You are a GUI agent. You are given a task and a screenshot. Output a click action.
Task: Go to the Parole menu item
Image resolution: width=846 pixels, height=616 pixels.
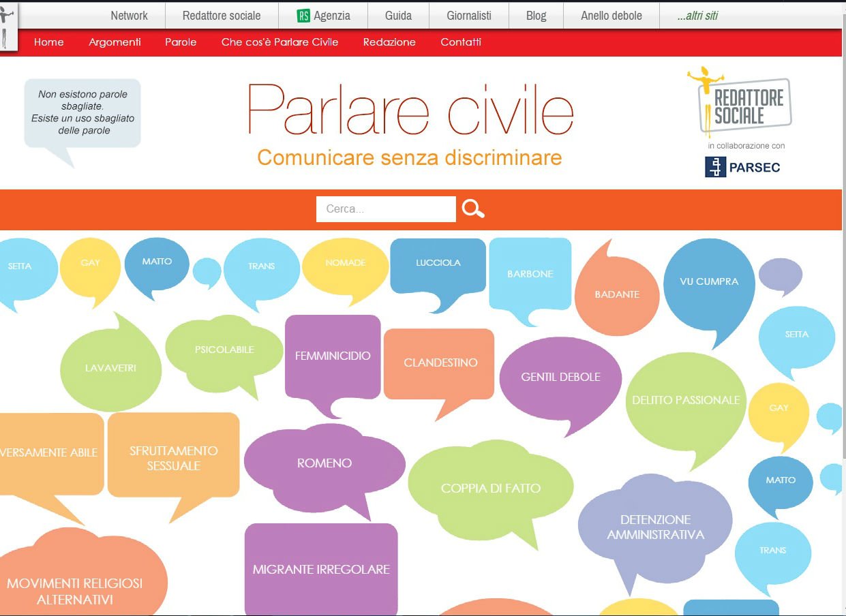[181, 42]
